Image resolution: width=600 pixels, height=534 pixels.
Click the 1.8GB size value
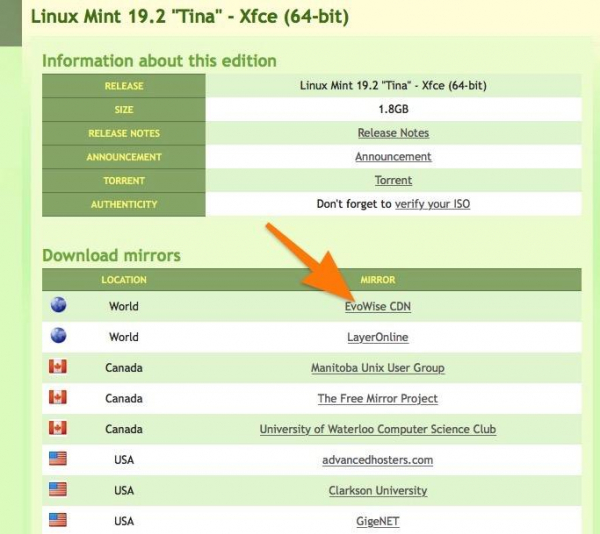click(393, 109)
